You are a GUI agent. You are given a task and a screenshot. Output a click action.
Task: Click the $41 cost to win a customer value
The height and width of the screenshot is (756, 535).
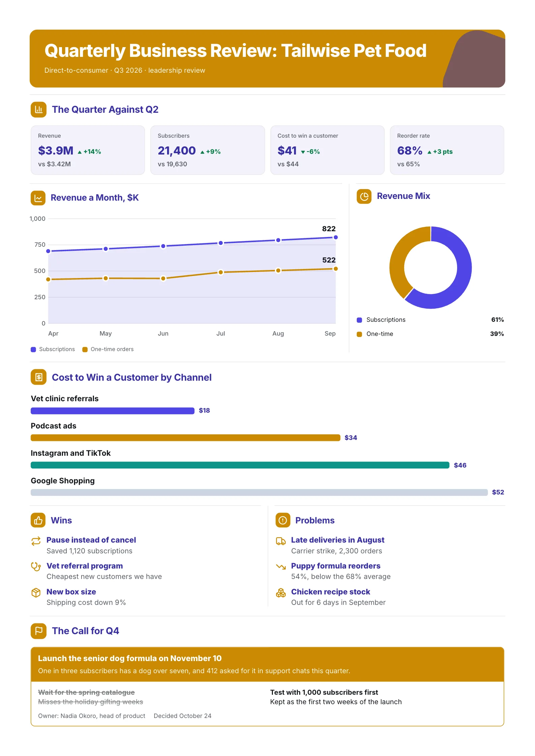[x=287, y=151]
